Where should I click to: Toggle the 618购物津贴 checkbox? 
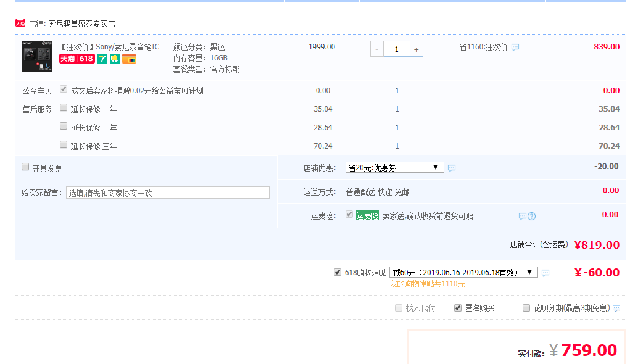tap(338, 273)
